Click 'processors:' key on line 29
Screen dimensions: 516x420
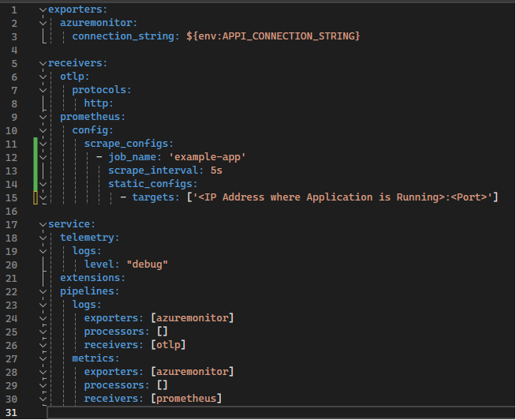click(x=117, y=385)
